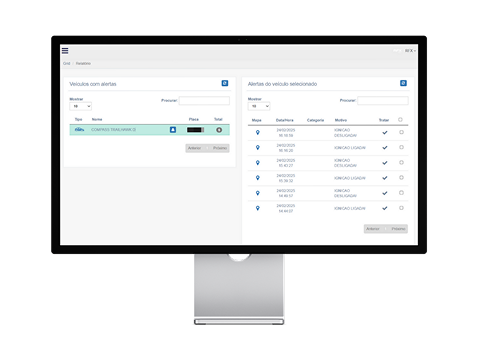Select the radio button in the fourth alert row
Screen dimensions: 478x360
pos(401,178)
